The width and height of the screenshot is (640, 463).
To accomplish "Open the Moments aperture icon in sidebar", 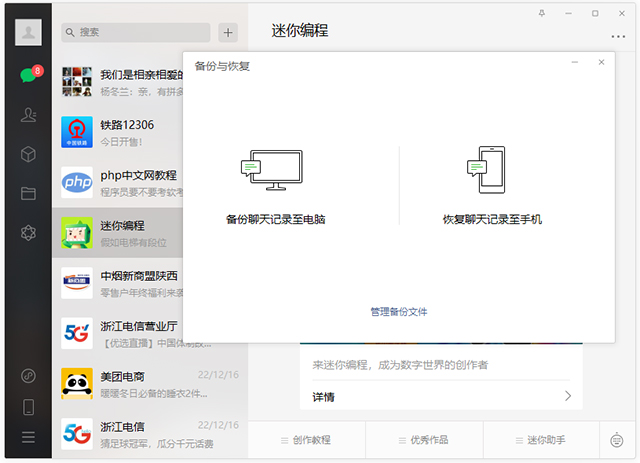I will pos(28,233).
